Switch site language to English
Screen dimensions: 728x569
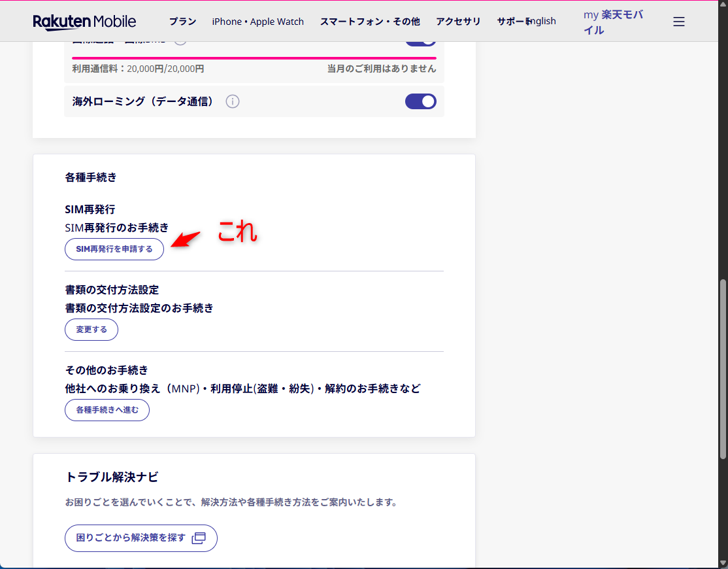pyautogui.click(x=543, y=22)
